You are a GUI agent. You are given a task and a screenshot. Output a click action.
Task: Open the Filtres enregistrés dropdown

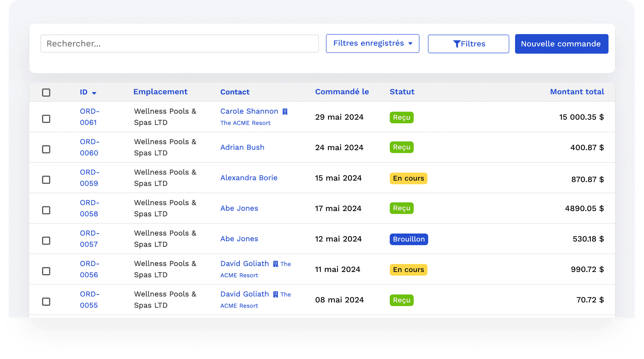pyautogui.click(x=373, y=44)
